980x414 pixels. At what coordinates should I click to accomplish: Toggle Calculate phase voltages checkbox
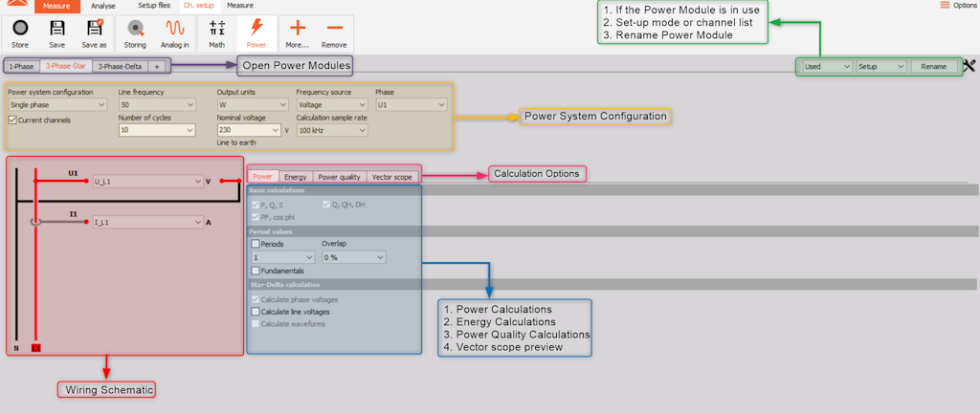click(x=255, y=299)
